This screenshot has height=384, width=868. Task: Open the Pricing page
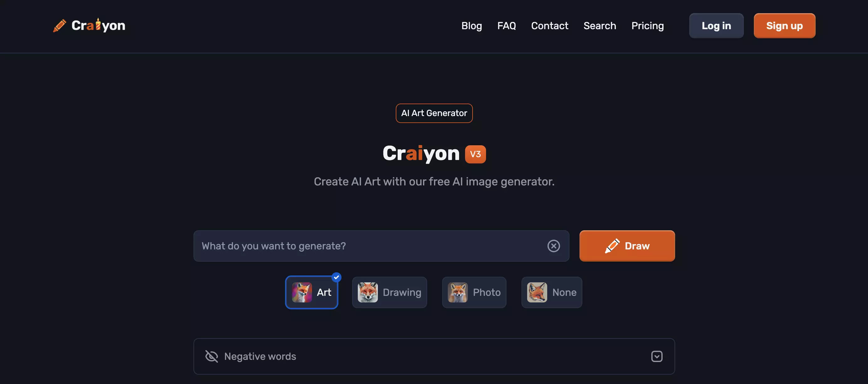[648, 25]
